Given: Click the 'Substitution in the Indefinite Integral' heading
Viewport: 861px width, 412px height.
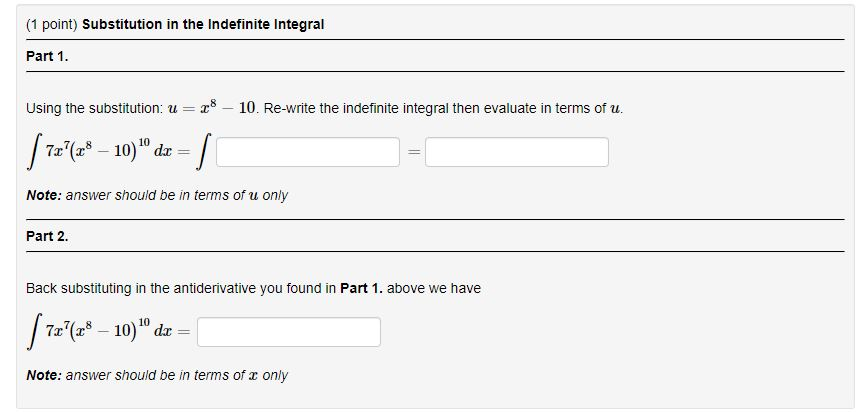Looking at the screenshot, I should pyautogui.click(x=203, y=25).
